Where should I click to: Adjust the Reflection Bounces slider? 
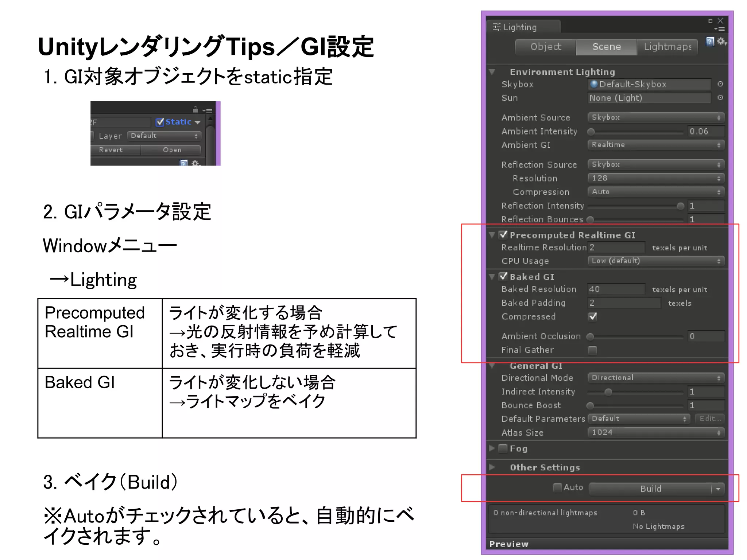(x=635, y=219)
